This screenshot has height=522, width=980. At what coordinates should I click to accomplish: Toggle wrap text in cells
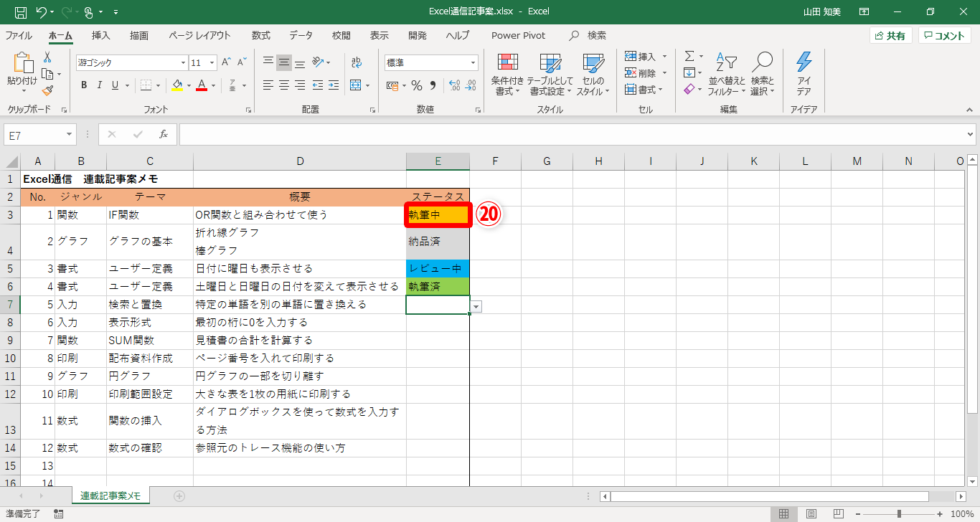357,62
